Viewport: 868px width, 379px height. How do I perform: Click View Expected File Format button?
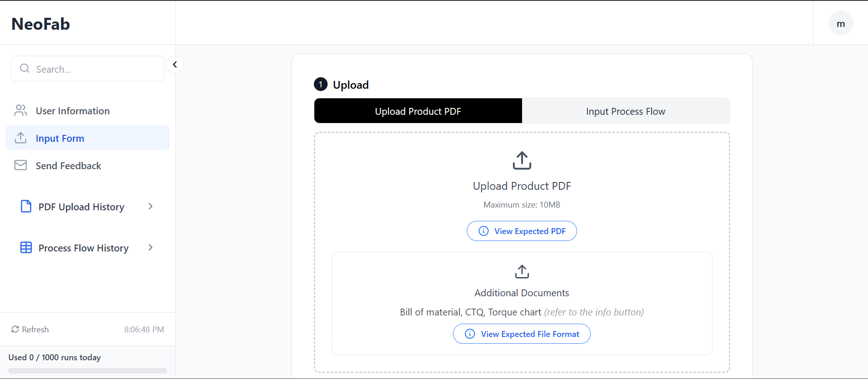[x=522, y=334]
